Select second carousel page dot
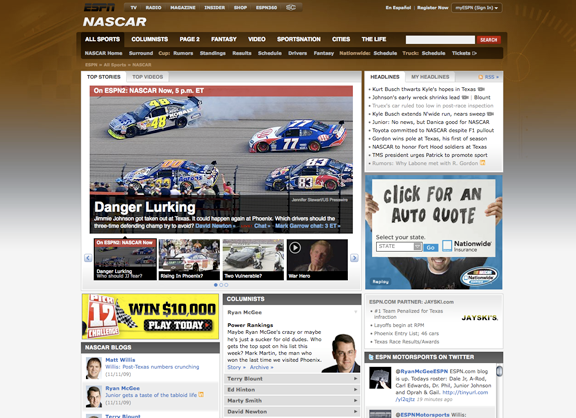Viewport: 576px width, 418px height. [221, 285]
